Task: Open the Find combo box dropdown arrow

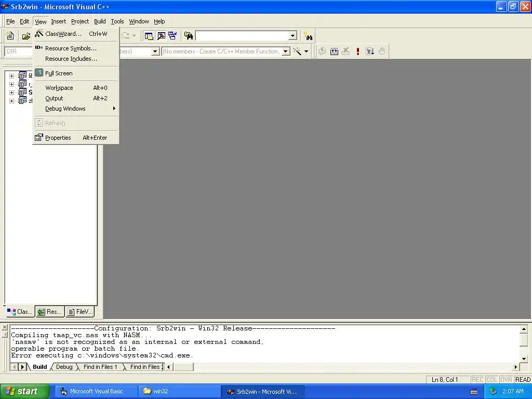Action: click(x=293, y=36)
